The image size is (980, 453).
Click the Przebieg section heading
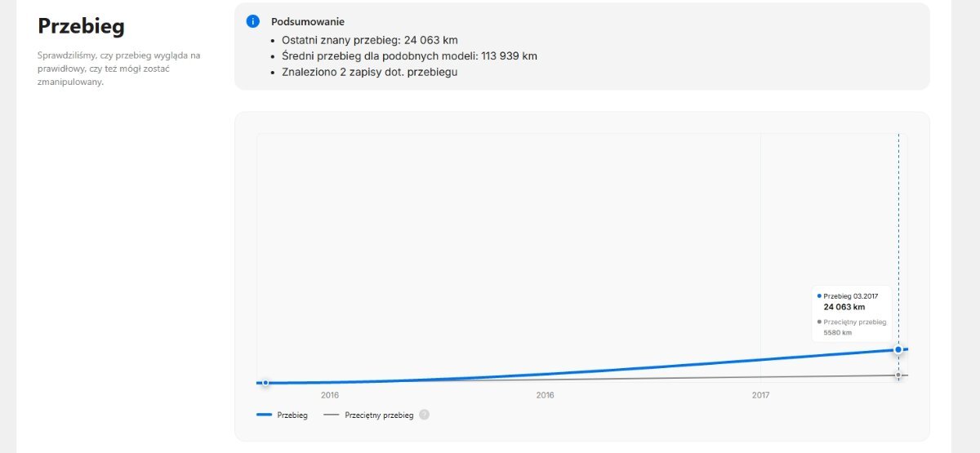click(81, 26)
